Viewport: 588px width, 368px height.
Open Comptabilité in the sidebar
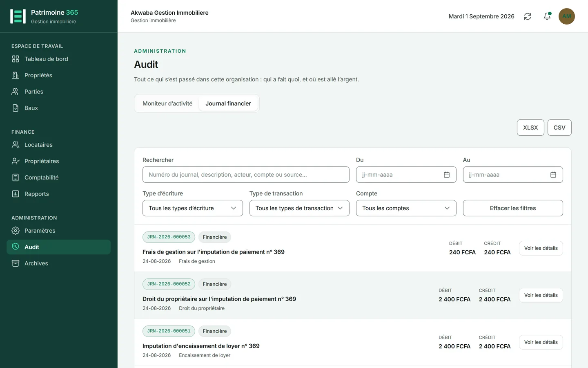coord(59,177)
